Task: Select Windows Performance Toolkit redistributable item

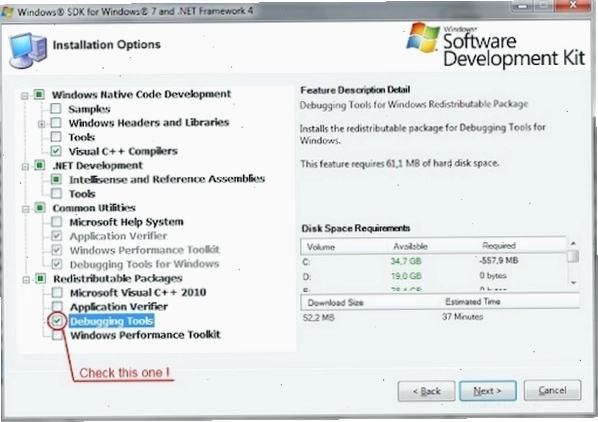Action: click(x=145, y=335)
